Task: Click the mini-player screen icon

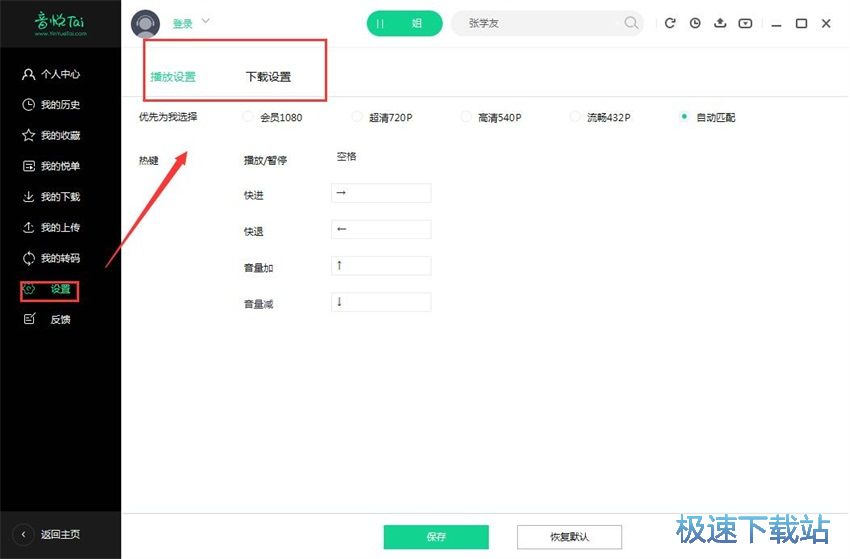Action: tap(745, 23)
